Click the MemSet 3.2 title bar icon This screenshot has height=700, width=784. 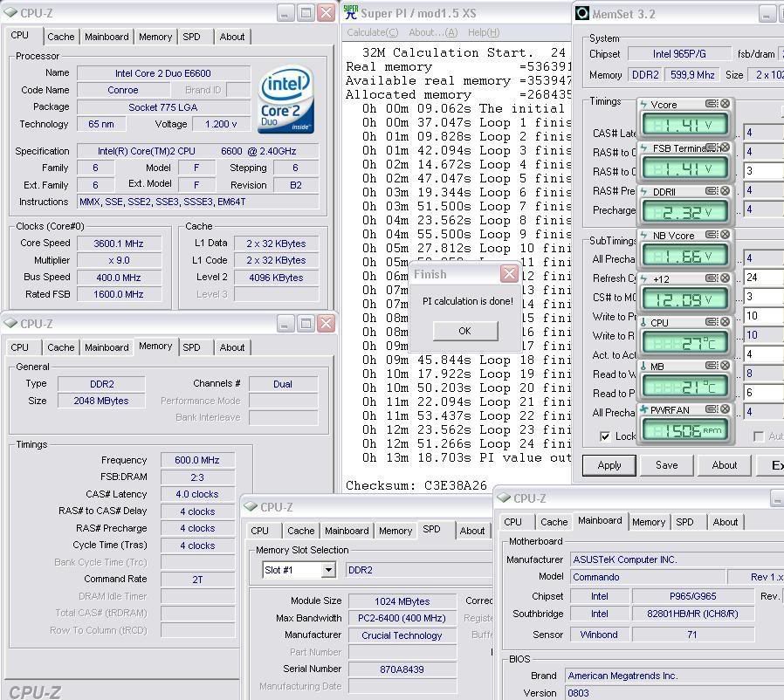click(x=582, y=13)
